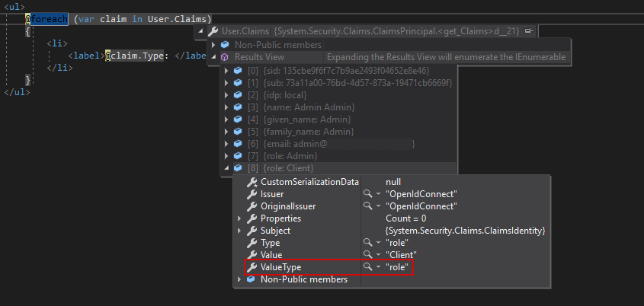Click the Subject property wrench icon
The height and width of the screenshot is (306, 644).
pyautogui.click(x=252, y=231)
